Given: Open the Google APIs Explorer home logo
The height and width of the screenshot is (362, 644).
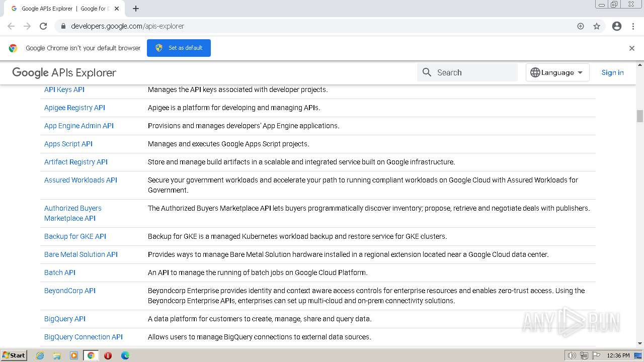Looking at the screenshot, I should pos(64,72).
